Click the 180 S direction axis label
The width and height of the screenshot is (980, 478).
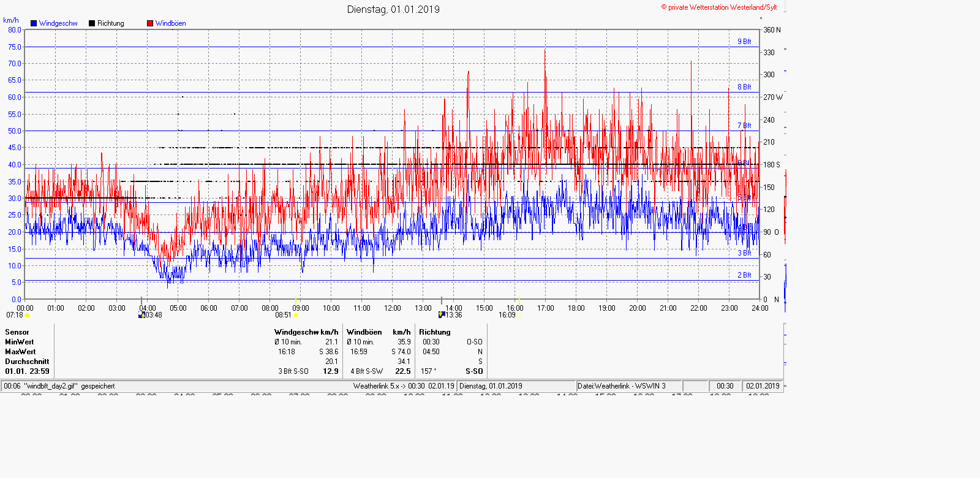pos(772,165)
